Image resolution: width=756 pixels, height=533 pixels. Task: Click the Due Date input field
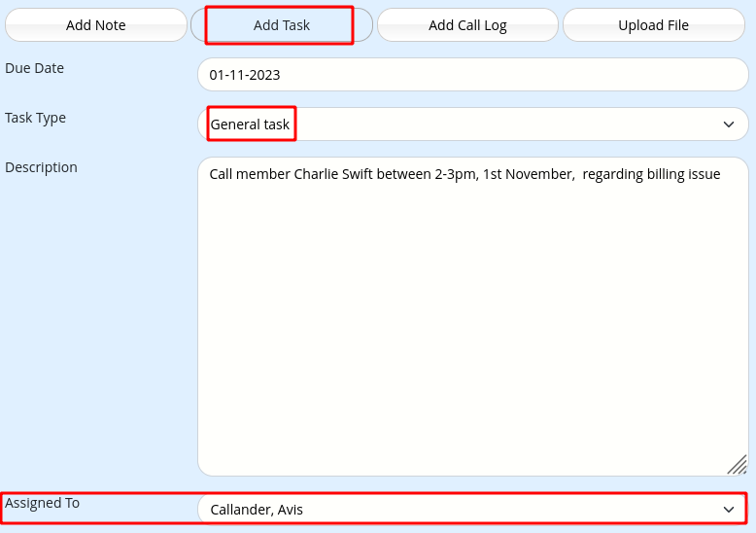(472, 75)
